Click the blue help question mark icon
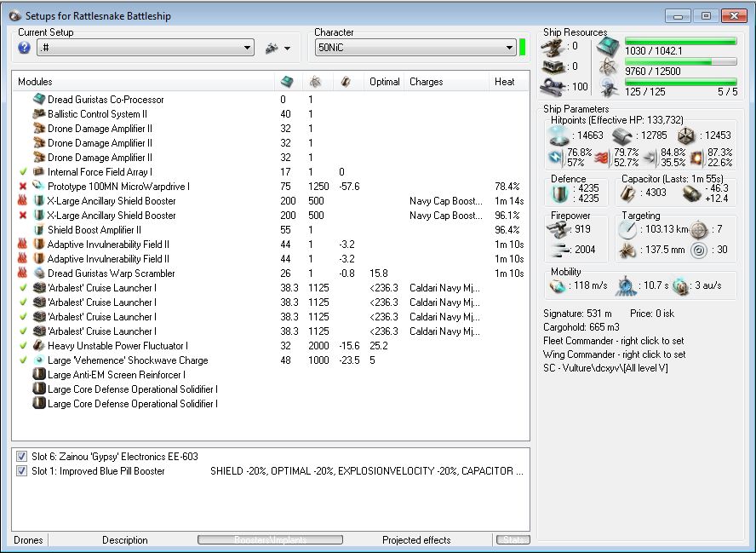Screen dimensions: 756x553 pyautogui.click(x=24, y=48)
